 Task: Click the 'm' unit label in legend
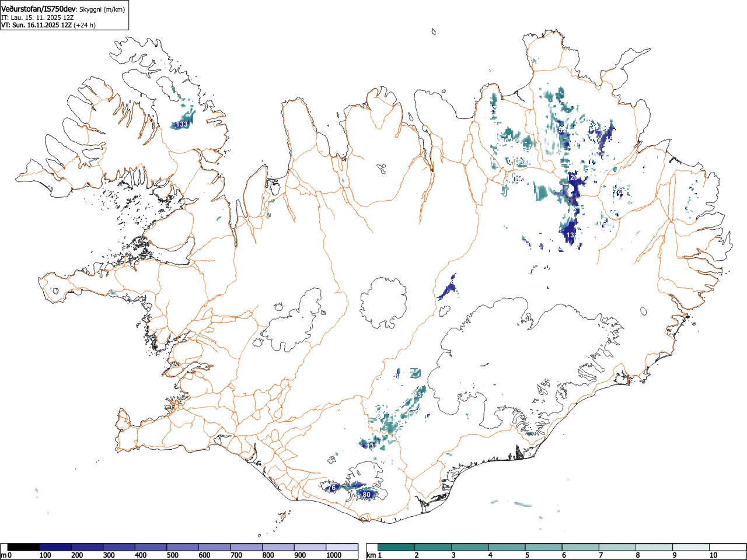(4, 555)
